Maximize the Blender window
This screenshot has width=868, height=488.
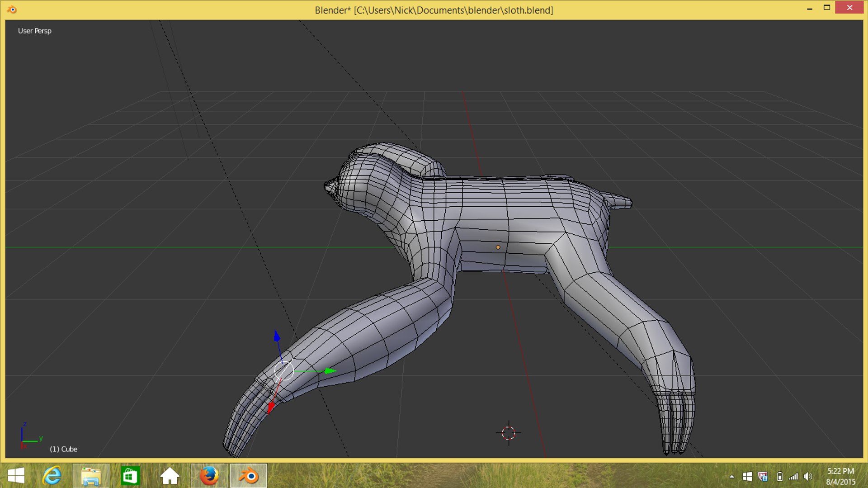(827, 8)
